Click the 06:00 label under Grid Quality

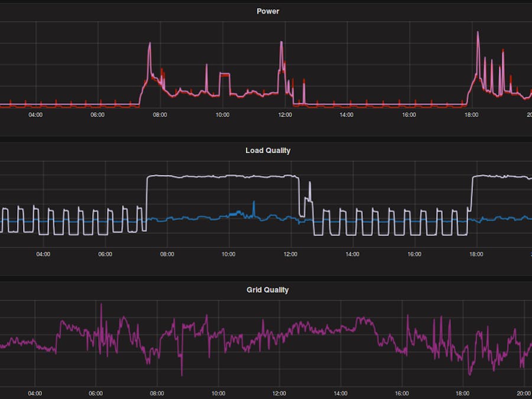tap(96, 392)
